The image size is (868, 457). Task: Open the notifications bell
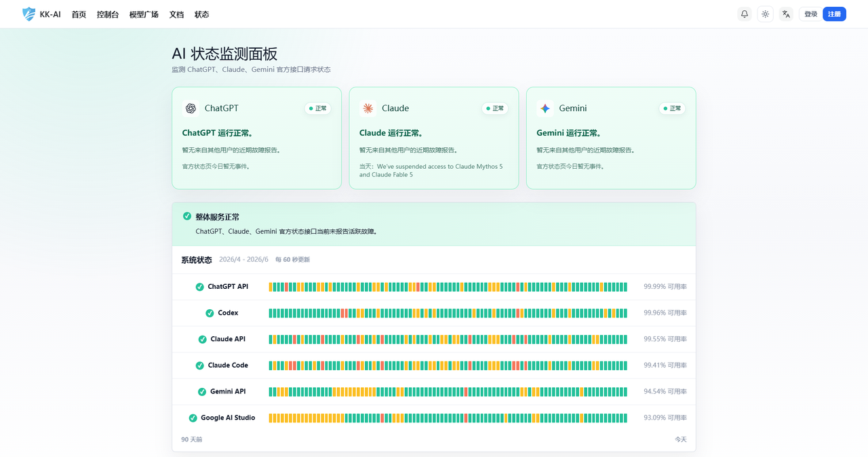(745, 14)
